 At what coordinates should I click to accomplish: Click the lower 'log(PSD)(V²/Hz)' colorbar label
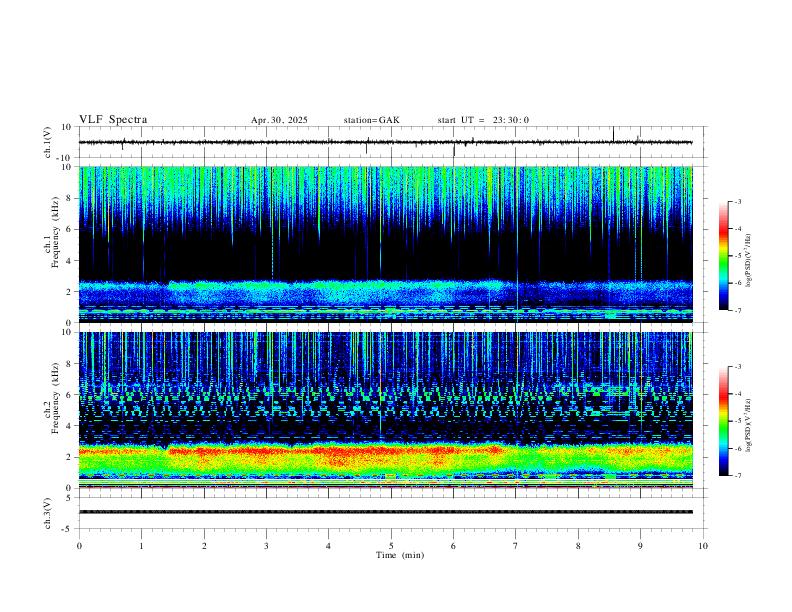point(749,426)
